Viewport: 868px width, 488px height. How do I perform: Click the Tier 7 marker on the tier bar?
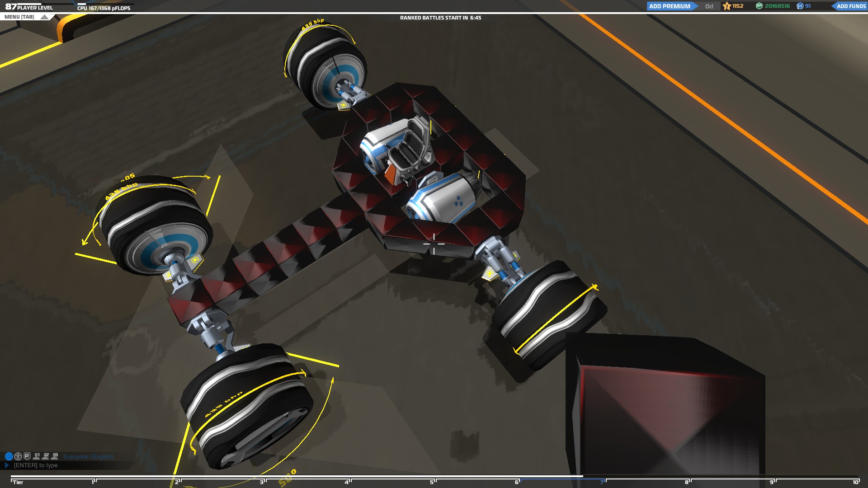click(x=602, y=482)
